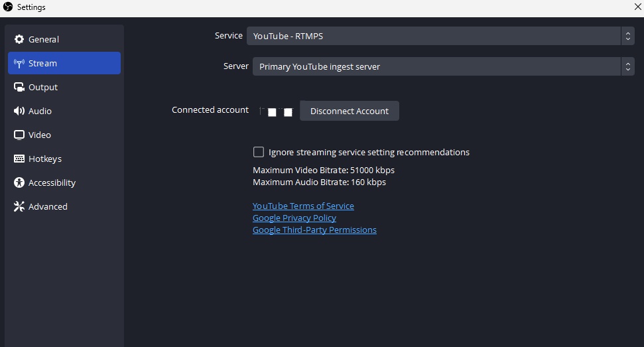Screen dimensions: 644x347
Task: Open the Service dropdown showing YouTube - RTMPS
Action: pyautogui.click(x=434, y=36)
